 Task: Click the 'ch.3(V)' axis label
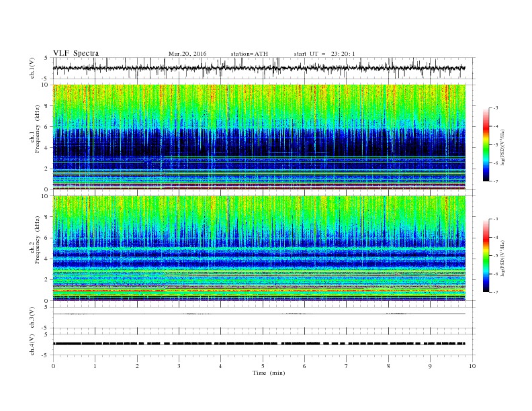tap(32, 318)
